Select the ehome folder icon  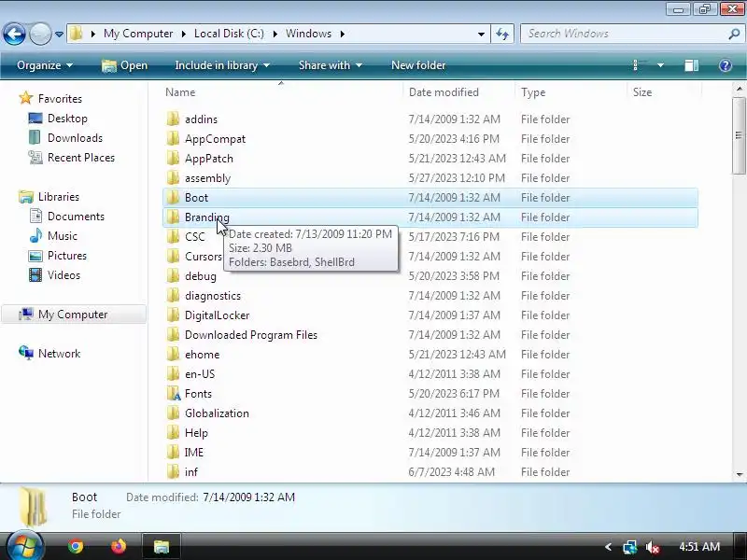pyautogui.click(x=173, y=354)
